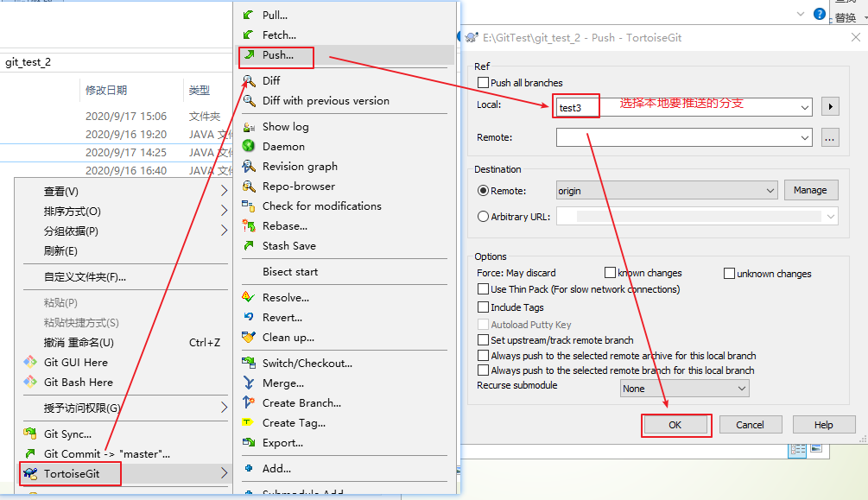The width and height of the screenshot is (868, 500).
Task: Click the Pull icon in TortoiseGit menu
Action: 249,15
